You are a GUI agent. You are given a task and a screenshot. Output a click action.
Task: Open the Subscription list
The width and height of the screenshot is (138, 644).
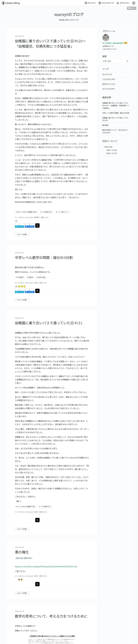point(106,3)
